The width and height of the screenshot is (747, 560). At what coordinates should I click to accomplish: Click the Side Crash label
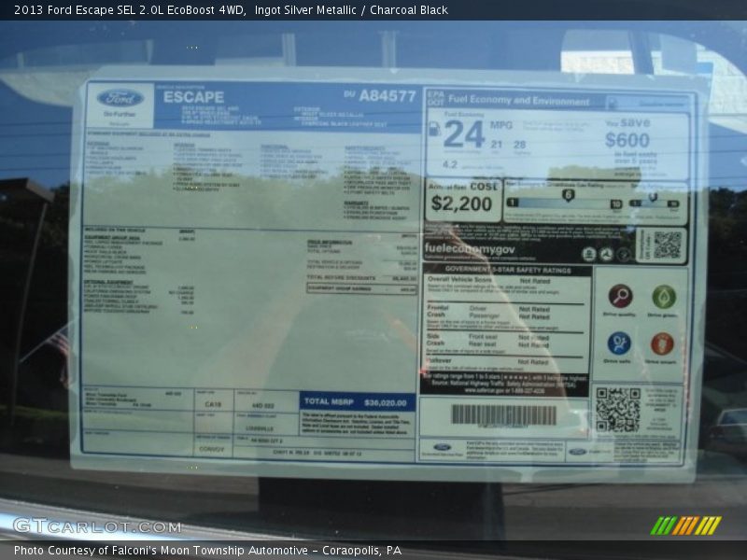click(x=435, y=340)
